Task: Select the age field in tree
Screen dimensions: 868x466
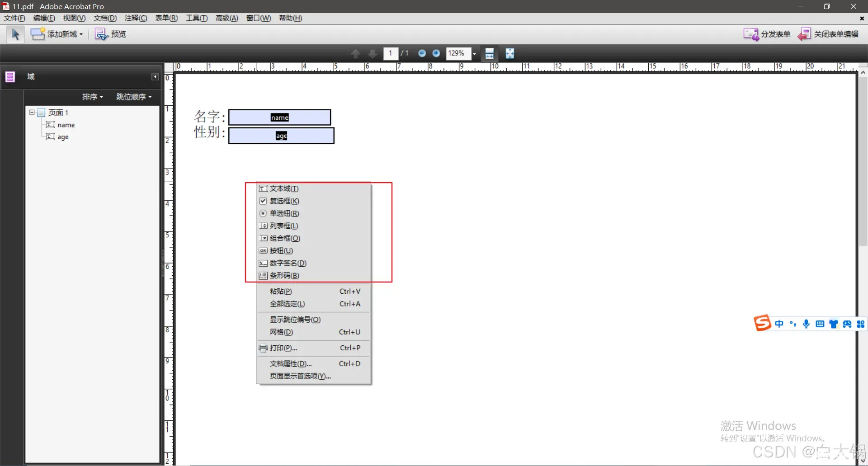Action: coord(63,137)
